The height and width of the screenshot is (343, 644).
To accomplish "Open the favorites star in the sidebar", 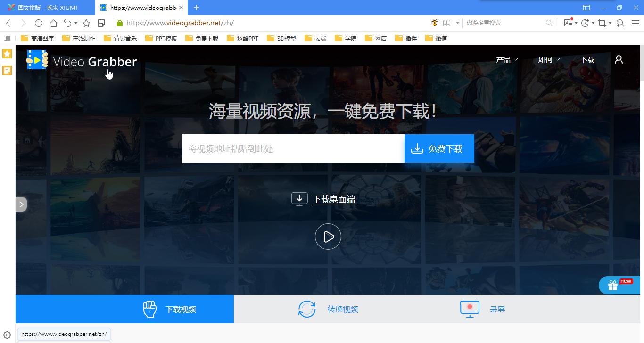I will 7,54.
